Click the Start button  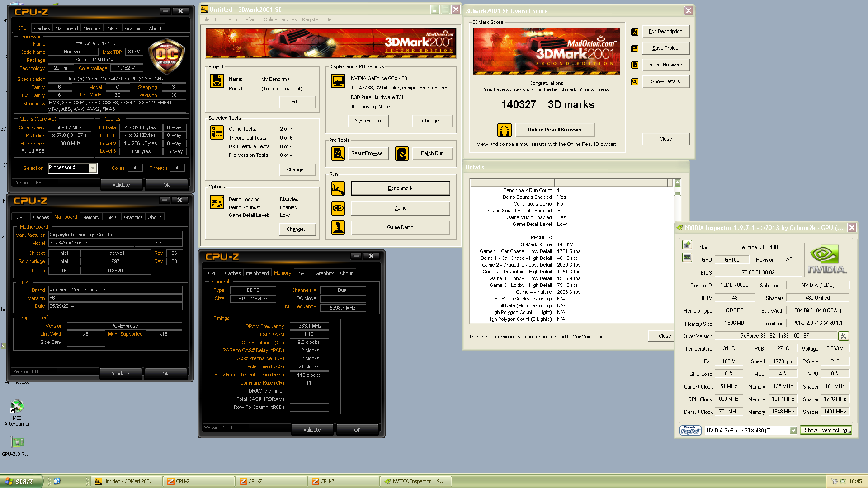pos(21,481)
